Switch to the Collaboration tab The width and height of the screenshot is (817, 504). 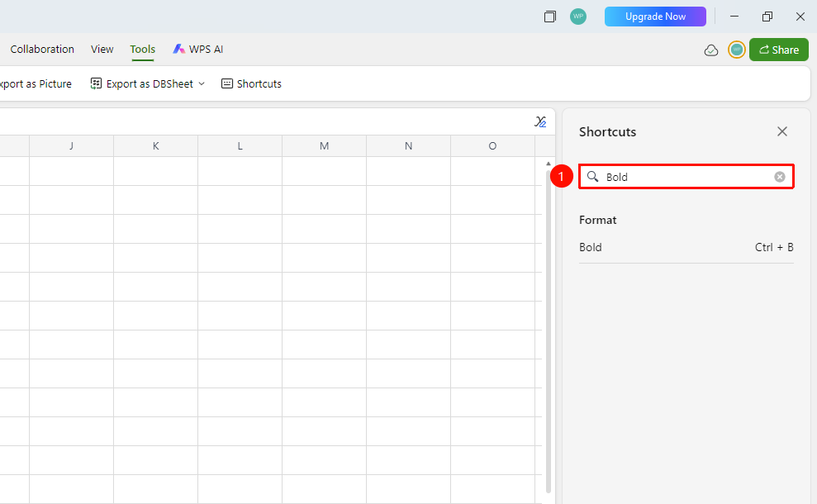coord(42,49)
